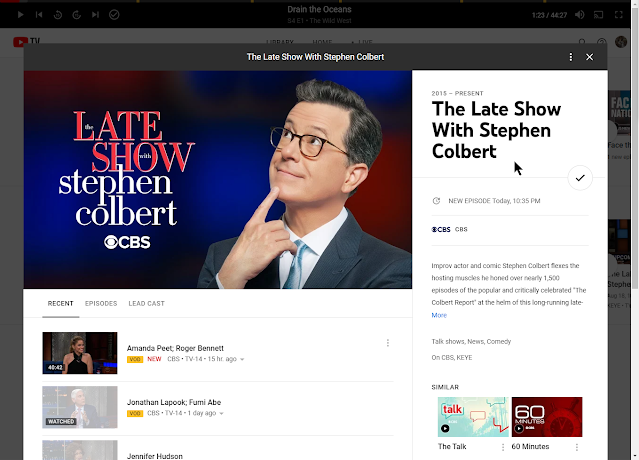This screenshot has width=639, height=460.
Task: Play the watched Jonathan Lapook episode thumbnail
Action: [80, 407]
